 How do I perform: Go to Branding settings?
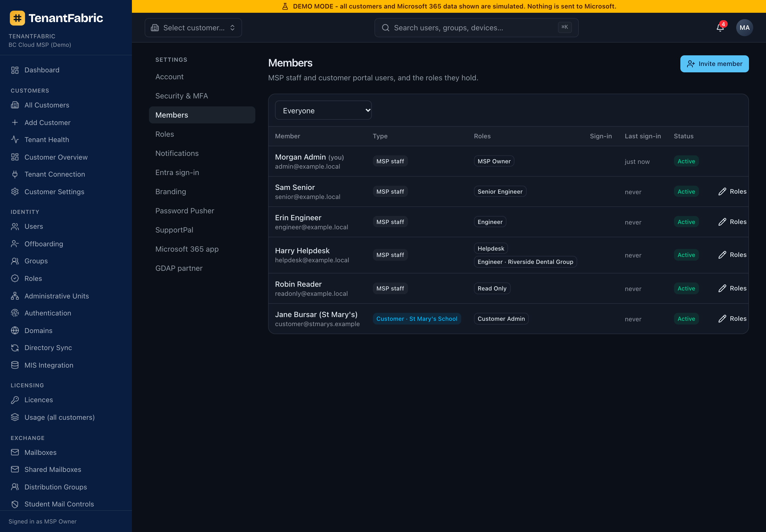pos(202,192)
